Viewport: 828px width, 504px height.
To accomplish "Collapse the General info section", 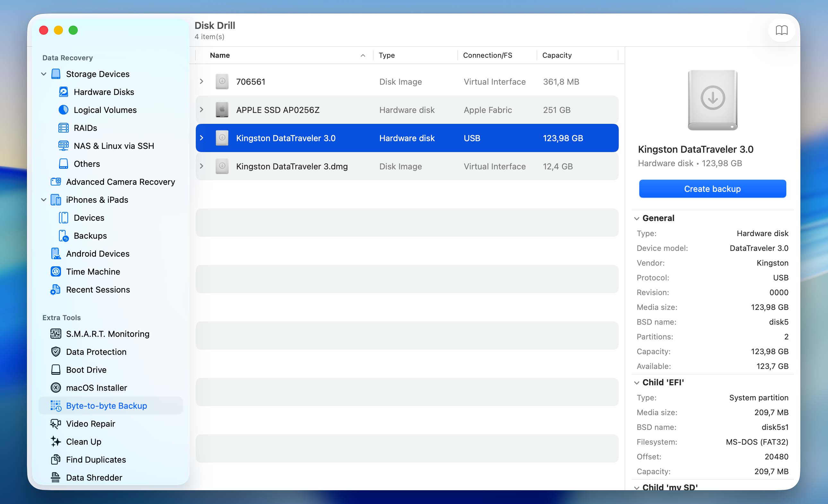I will 637,218.
